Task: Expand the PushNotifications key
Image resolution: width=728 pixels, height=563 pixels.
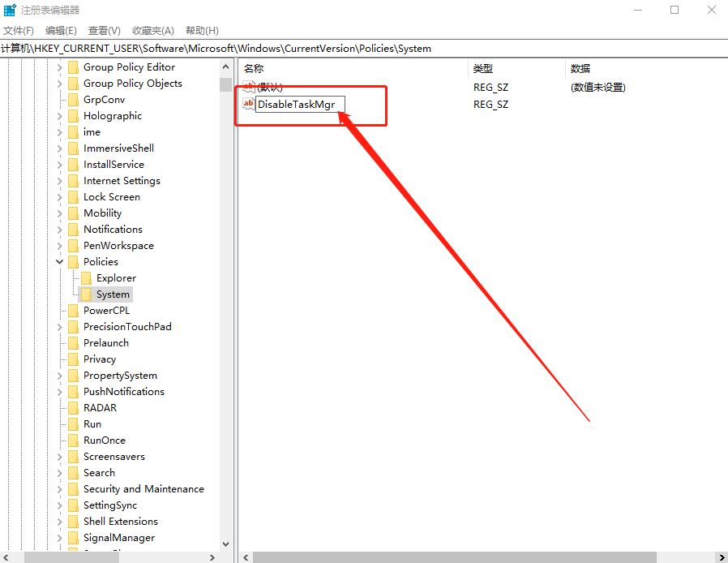Action: pos(59,392)
